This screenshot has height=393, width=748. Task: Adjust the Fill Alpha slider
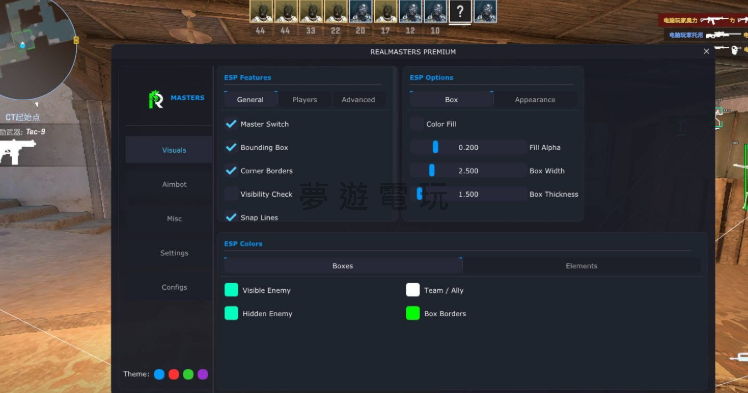click(468, 147)
